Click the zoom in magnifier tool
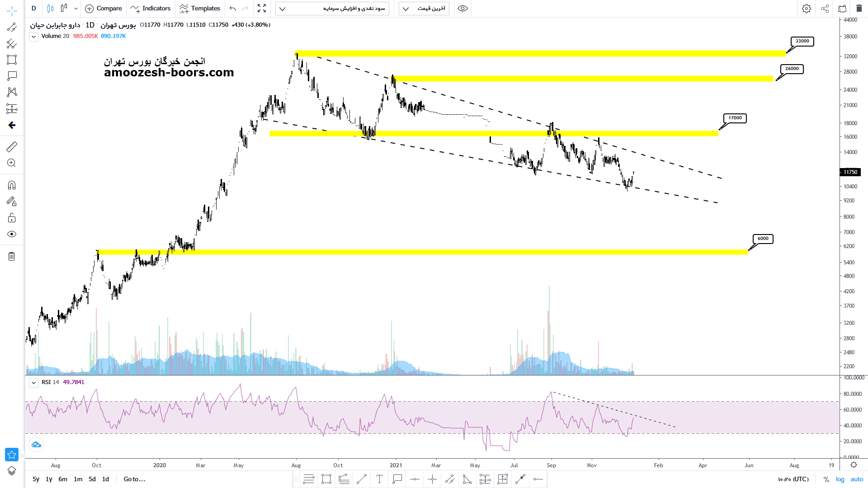This screenshot has height=488, width=868. [12, 163]
